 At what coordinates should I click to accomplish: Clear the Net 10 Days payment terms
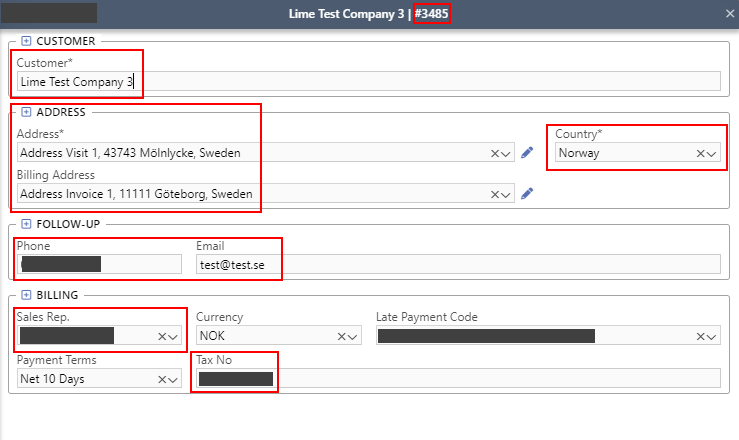162,379
